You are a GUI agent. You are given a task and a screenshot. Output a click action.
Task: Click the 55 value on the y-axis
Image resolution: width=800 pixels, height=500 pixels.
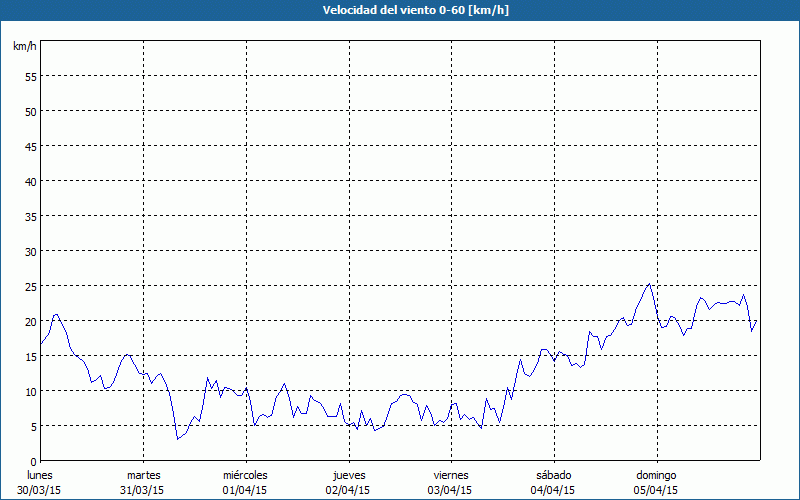(30, 76)
